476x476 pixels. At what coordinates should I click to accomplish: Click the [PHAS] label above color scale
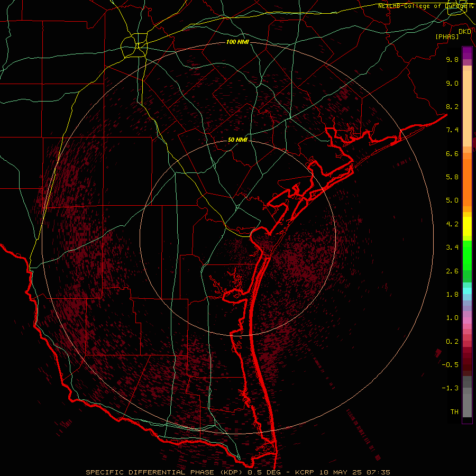coord(447,36)
